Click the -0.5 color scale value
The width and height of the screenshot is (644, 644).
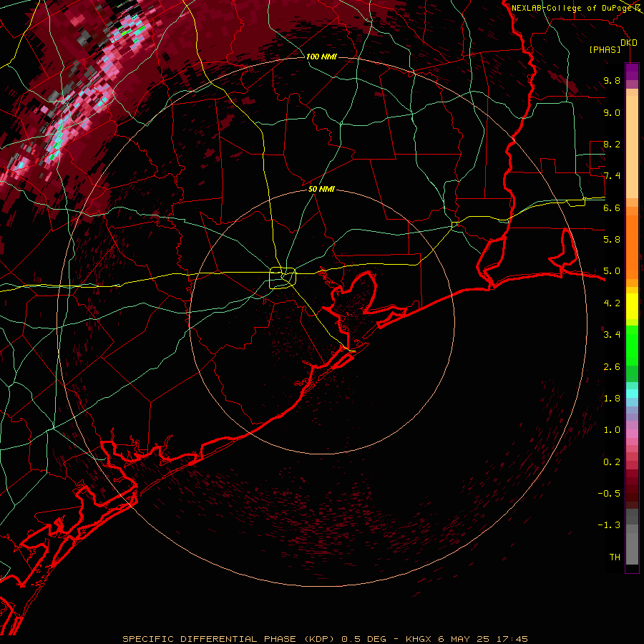click(609, 493)
